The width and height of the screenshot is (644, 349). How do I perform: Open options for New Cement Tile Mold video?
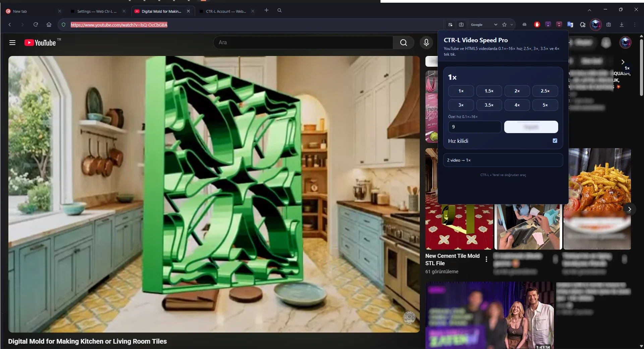pyautogui.click(x=486, y=259)
